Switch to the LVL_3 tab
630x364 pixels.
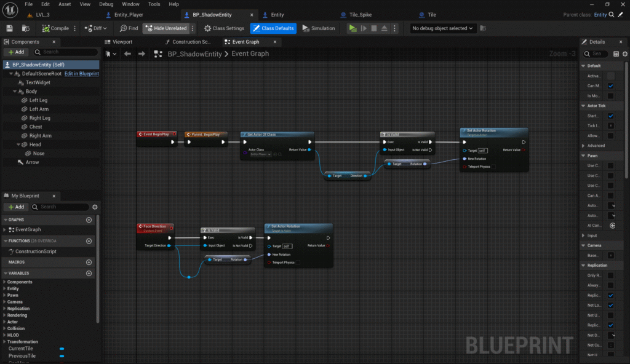pos(42,15)
